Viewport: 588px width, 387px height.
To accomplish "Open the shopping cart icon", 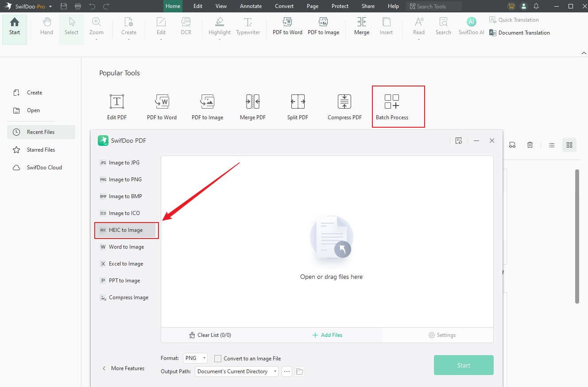I will pyautogui.click(x=511, y=6).
